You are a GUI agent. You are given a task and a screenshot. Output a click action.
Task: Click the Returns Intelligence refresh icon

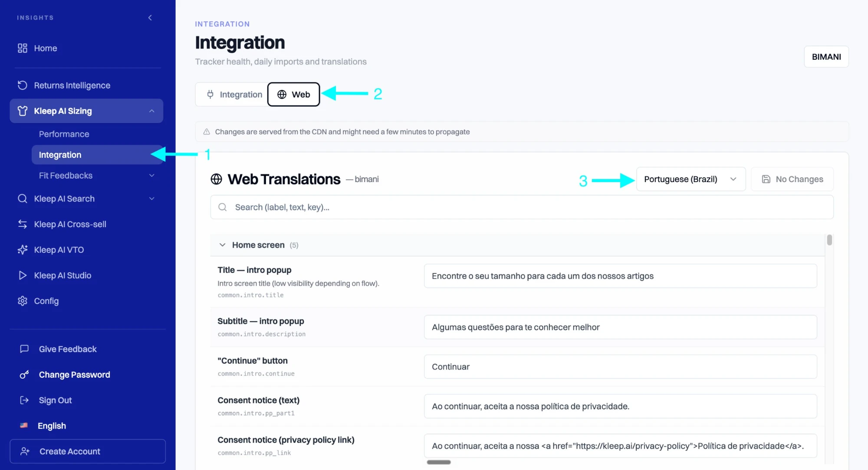tap(23, 85)
